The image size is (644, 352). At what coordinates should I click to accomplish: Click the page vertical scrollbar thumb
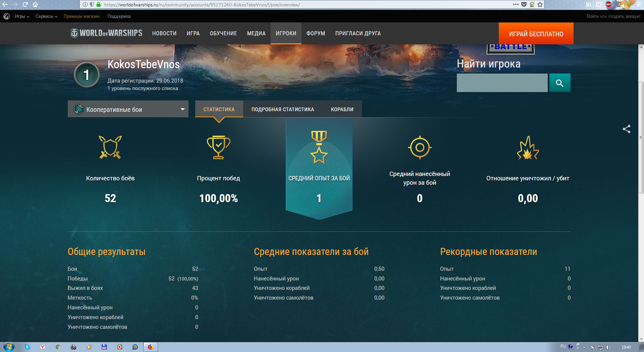click(x=641, y=137)
